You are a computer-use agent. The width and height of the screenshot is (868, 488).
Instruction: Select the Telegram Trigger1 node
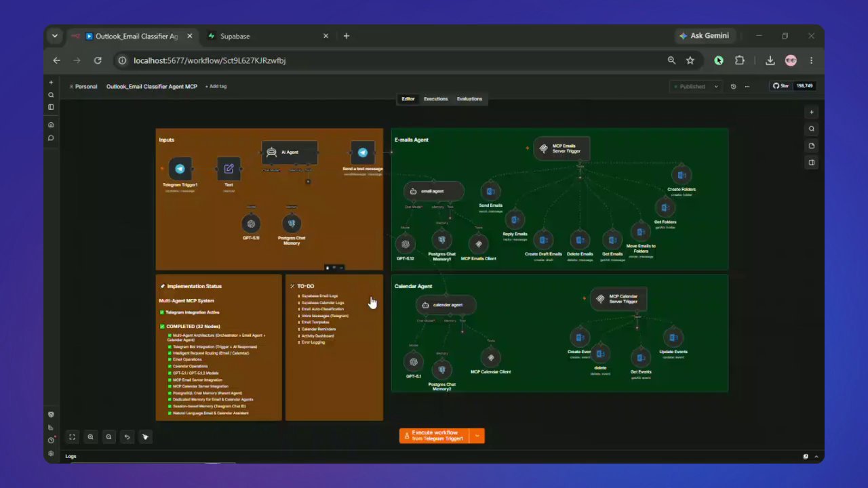pos(180,169)
